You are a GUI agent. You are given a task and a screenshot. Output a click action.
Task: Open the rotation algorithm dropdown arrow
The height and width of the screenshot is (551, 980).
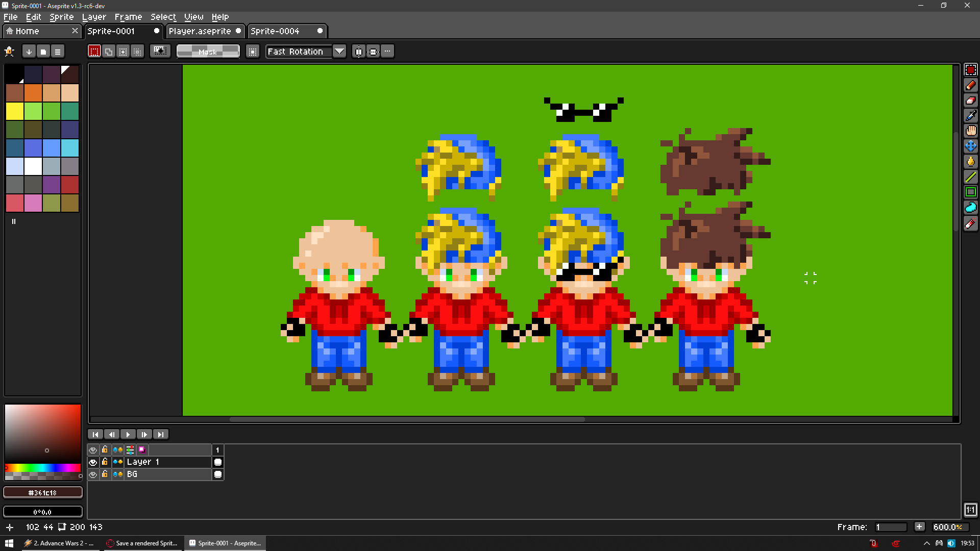pos(339,52)
